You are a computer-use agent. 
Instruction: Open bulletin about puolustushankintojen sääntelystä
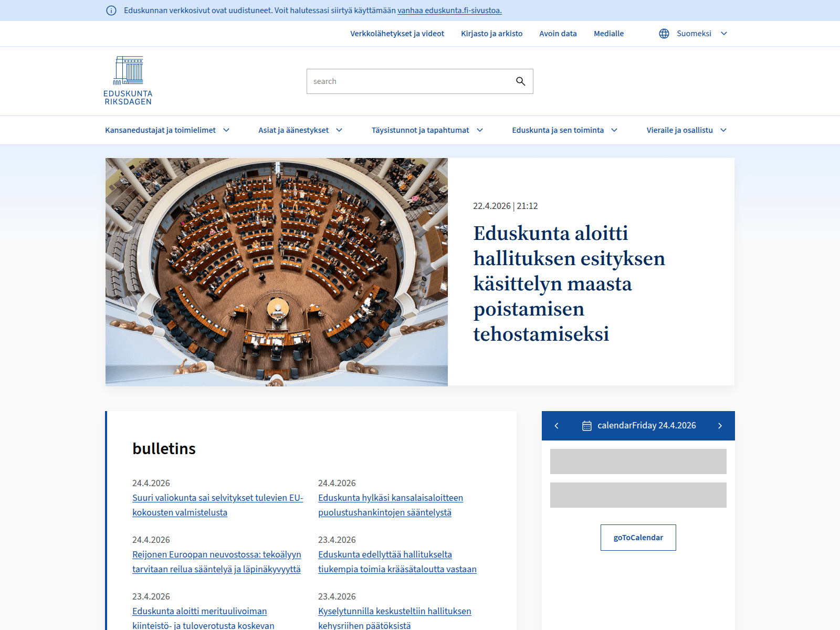(391, 505)
